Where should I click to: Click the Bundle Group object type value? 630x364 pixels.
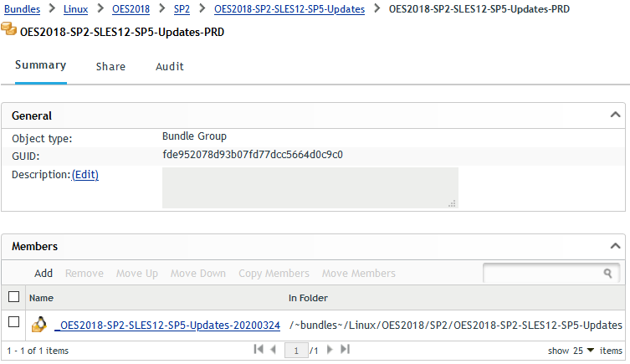point(194,136)
